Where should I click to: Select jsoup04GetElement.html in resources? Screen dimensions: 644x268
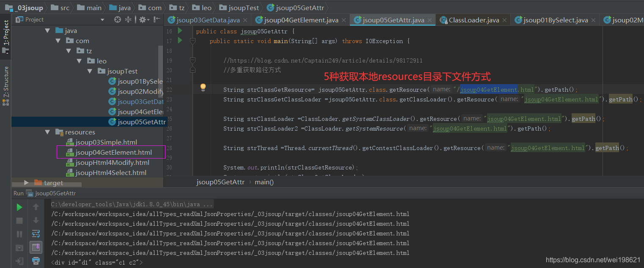click(x=109, y=152)
